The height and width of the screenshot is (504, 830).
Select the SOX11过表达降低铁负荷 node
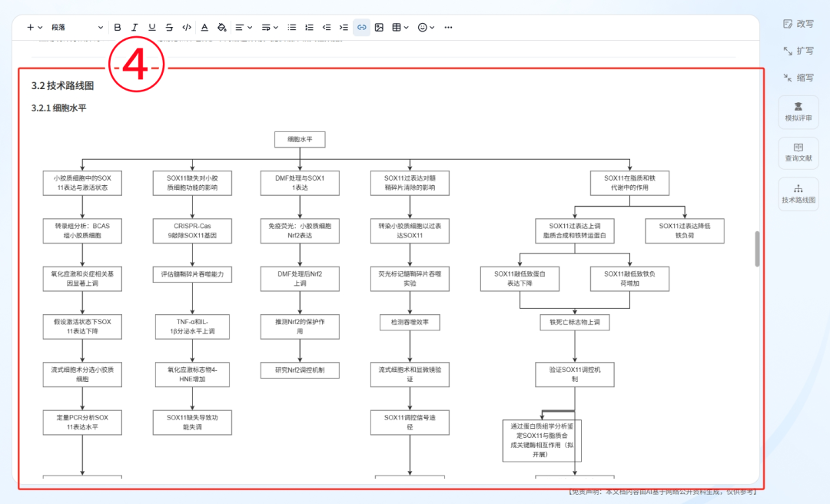point(685,230)
